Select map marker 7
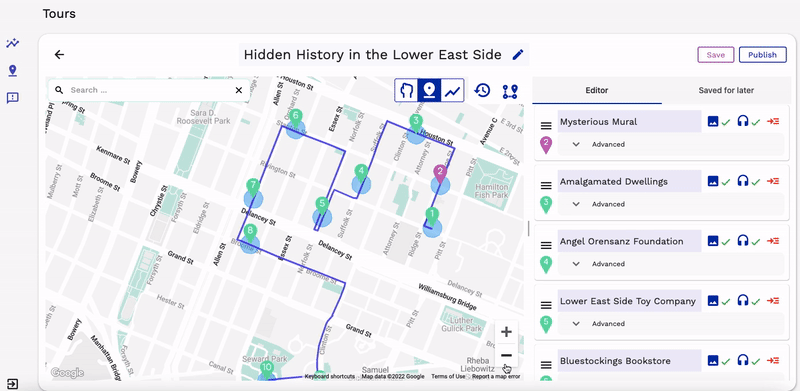 (253, 188)
